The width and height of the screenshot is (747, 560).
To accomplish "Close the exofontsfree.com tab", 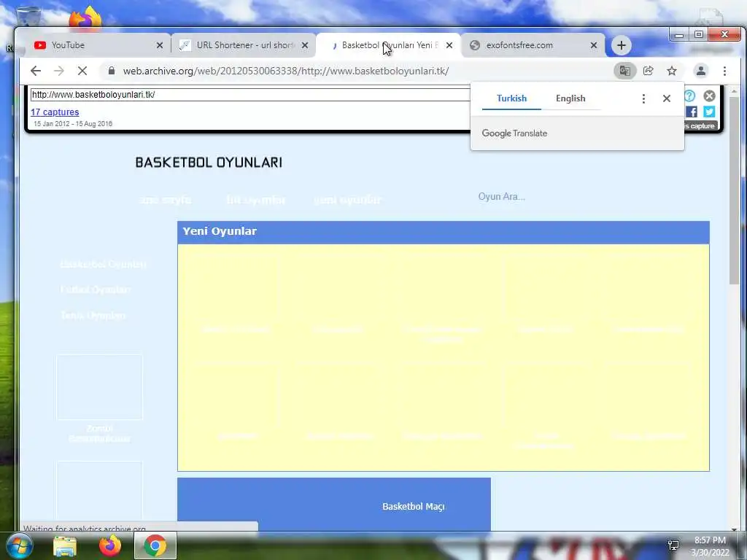I will pyautogui.click(x=594, y=45).
